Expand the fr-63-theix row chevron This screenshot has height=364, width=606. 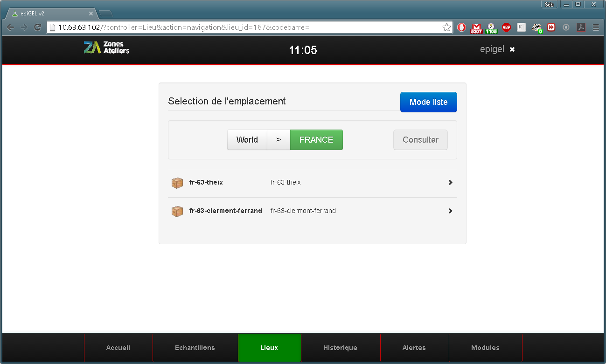(x=450, y=183)
